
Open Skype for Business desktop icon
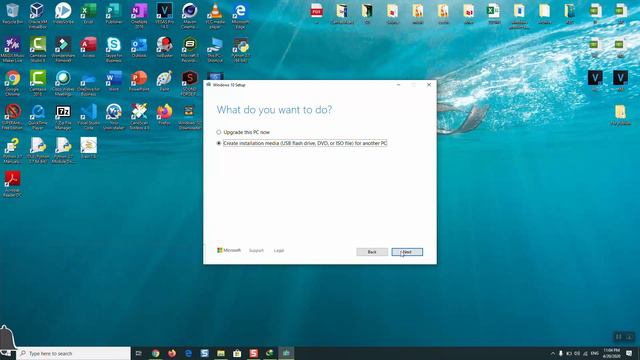(x=113, y=49)
